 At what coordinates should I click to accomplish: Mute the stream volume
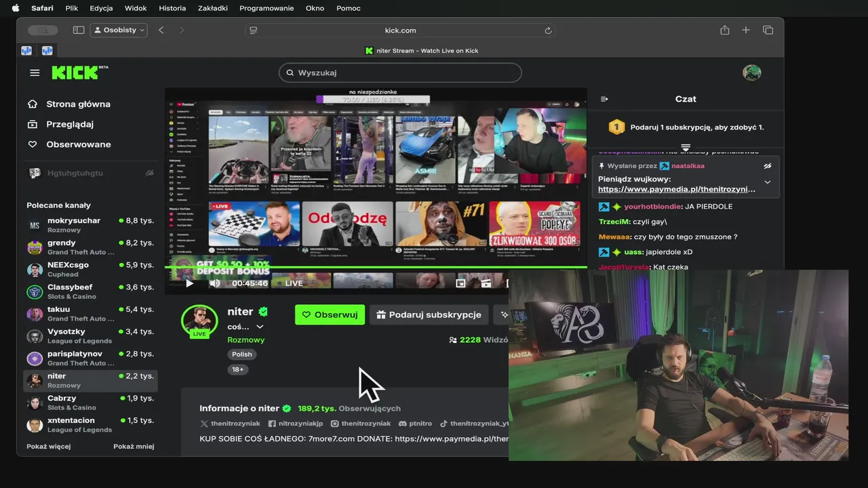click(214, 283)
